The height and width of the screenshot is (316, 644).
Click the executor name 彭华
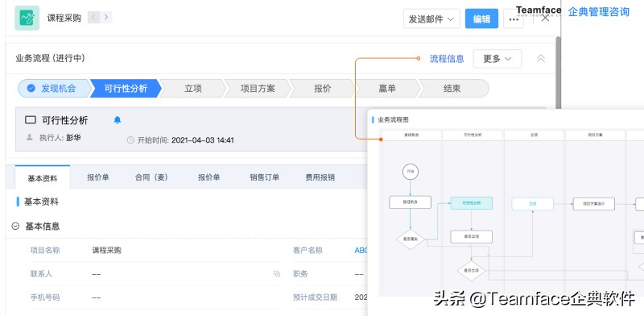pyautogui.click(x=73, y=138)
